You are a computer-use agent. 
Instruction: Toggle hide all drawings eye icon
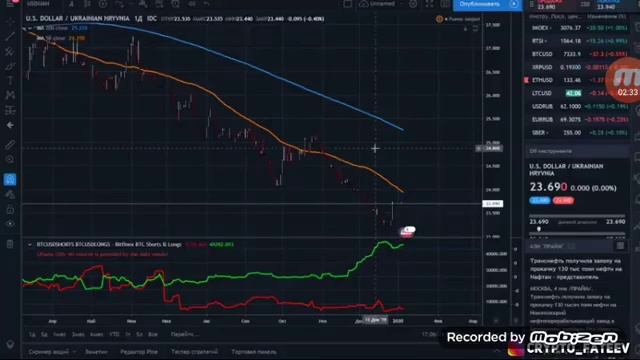coord(10,224)
